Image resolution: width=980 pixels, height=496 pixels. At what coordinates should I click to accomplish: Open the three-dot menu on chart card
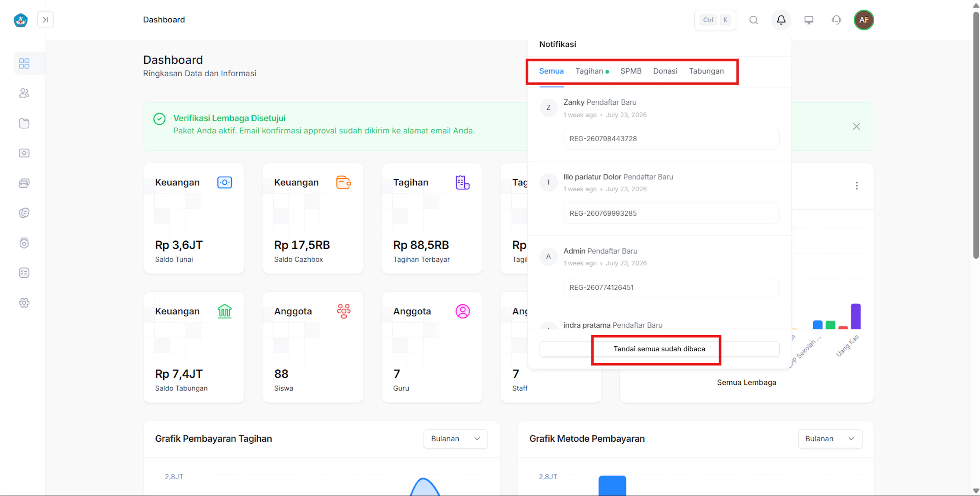856,186
